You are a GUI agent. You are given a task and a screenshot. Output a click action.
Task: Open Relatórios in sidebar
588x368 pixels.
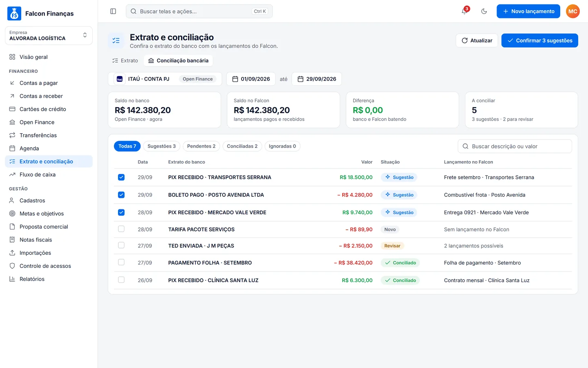coord(49,279)
